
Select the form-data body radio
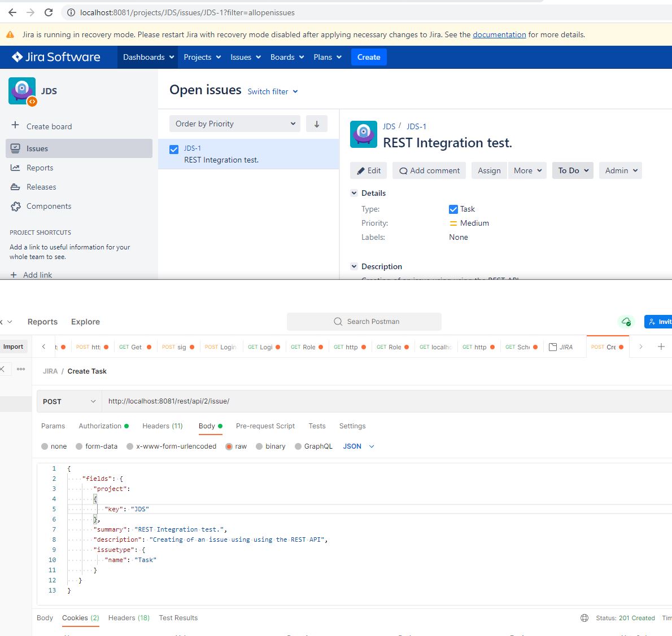[x=79, y=446]
